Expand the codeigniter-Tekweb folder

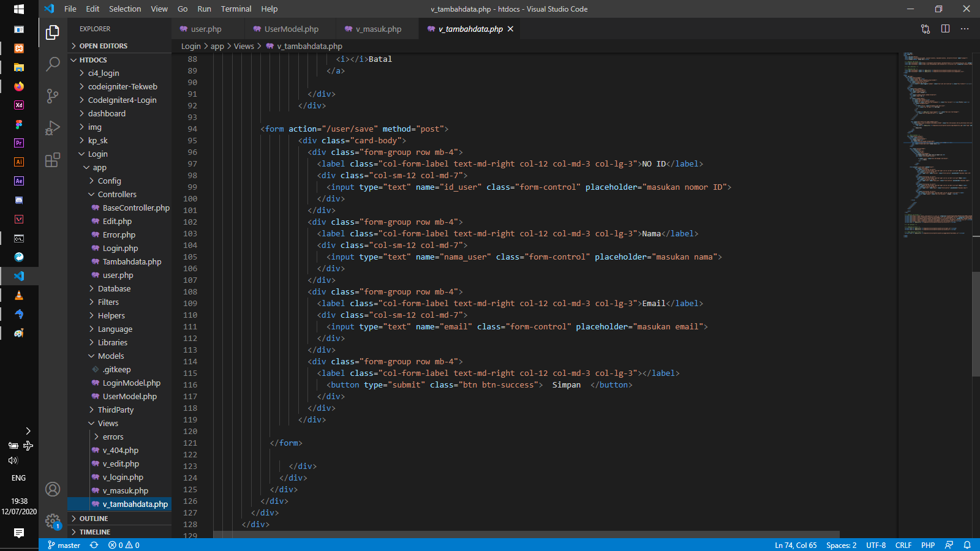point(119,86)
